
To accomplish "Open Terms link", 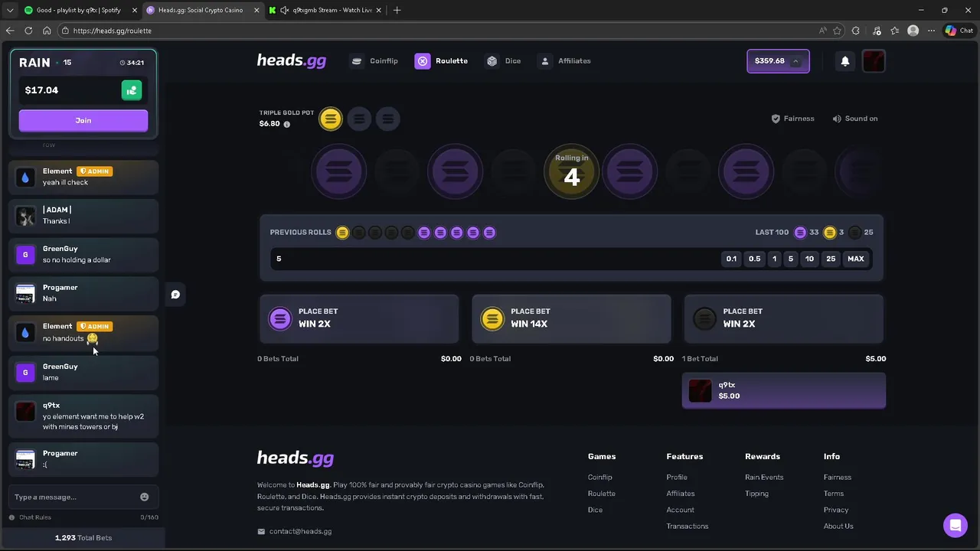I will click(x=834, y=494).
